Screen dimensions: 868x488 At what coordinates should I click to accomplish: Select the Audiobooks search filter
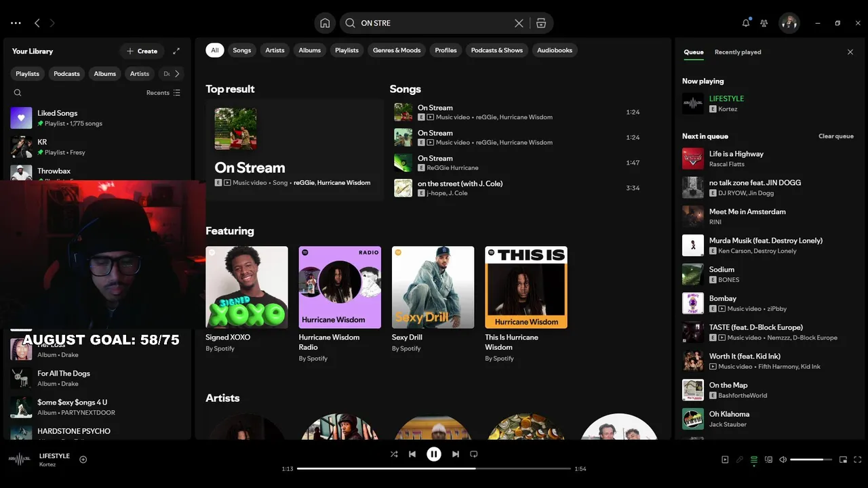coord(555,50)
